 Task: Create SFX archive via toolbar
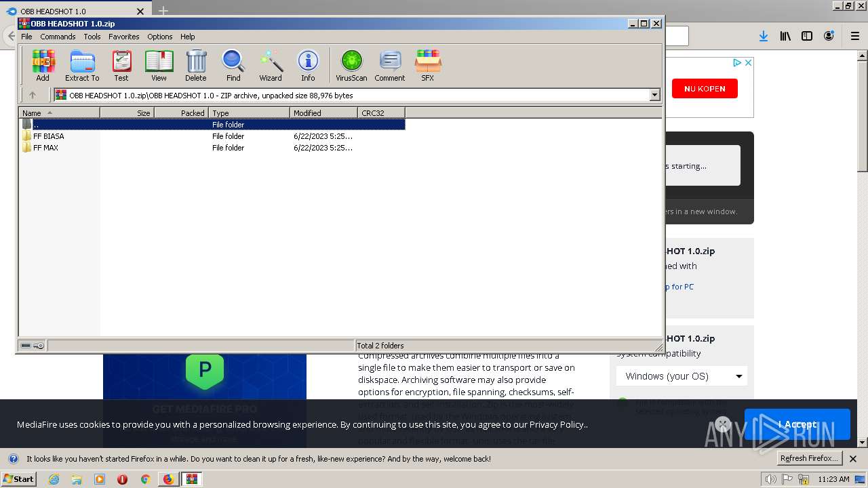428,66
